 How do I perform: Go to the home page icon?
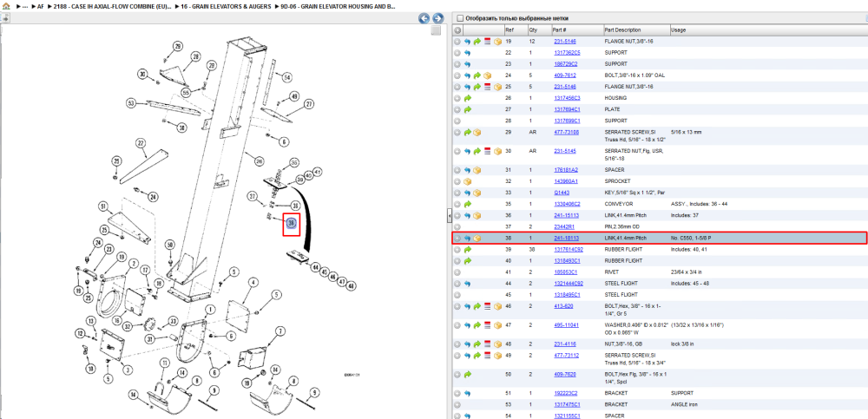pyautogui.click(x=6, y=7)
